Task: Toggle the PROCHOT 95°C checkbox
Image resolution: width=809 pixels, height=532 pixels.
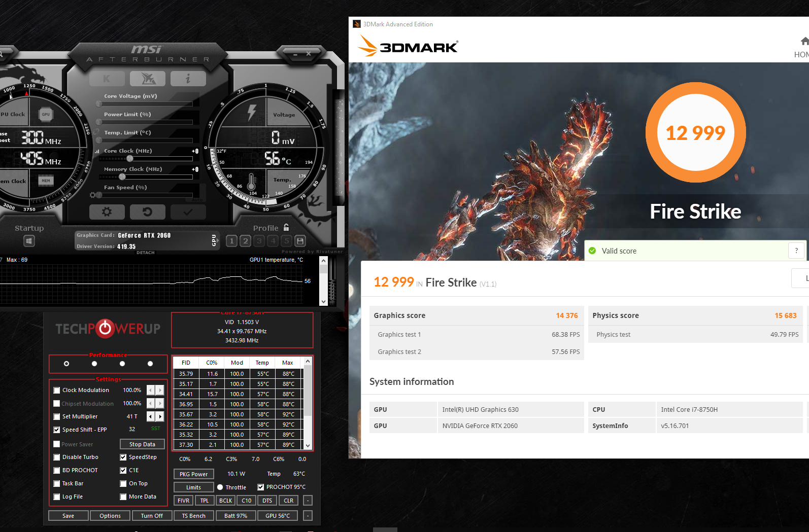Action: (261, 487)
